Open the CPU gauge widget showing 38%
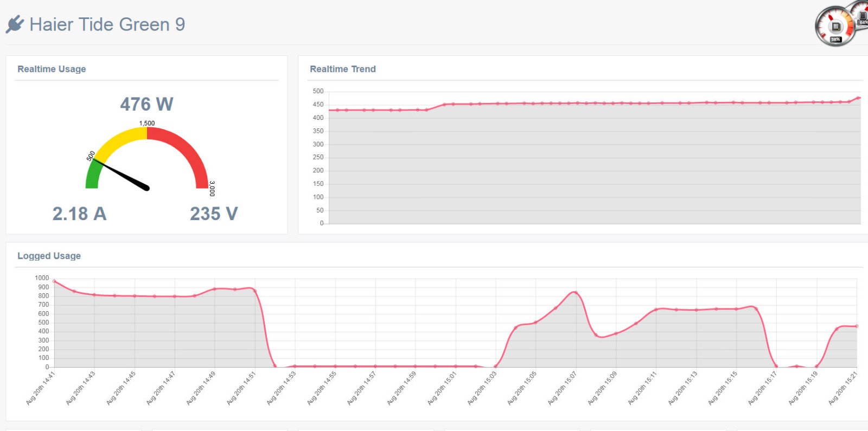Image resolution: width=868 pixels, height=431 pixels. [x=835, y=26]
